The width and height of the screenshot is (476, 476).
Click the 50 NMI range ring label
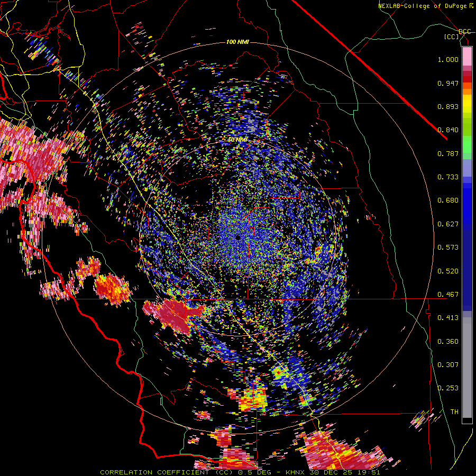[x=238, y=140]
